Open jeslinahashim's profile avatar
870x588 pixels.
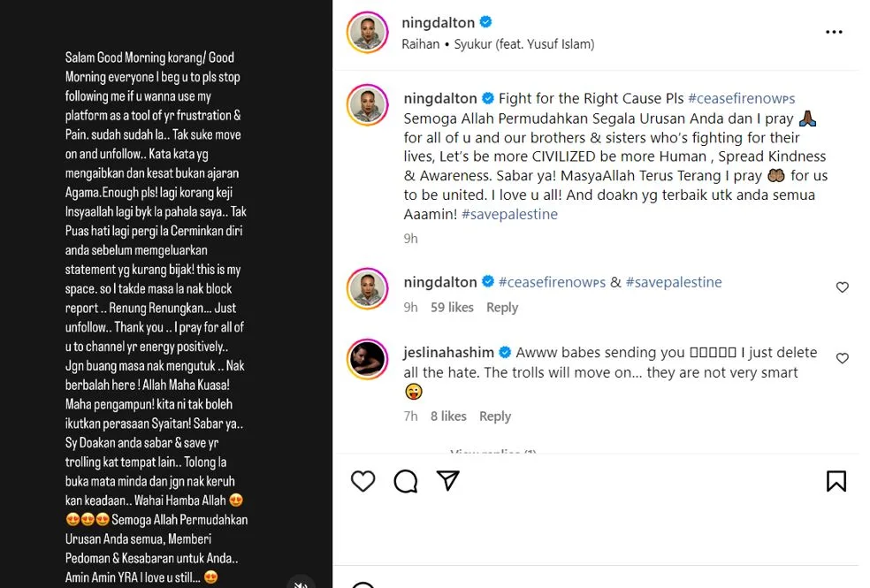(x=368, y=360)
